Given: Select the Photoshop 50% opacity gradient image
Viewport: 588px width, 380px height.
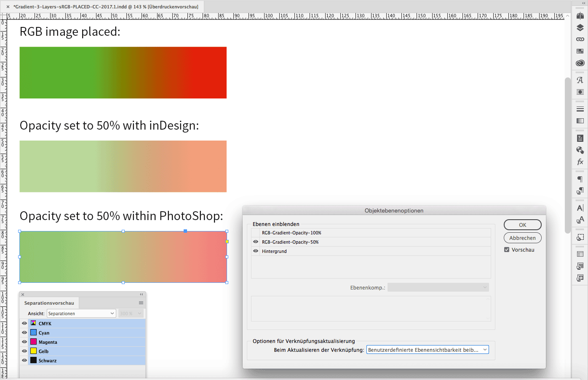Looking at the screenshot, I should coord(123,257).
